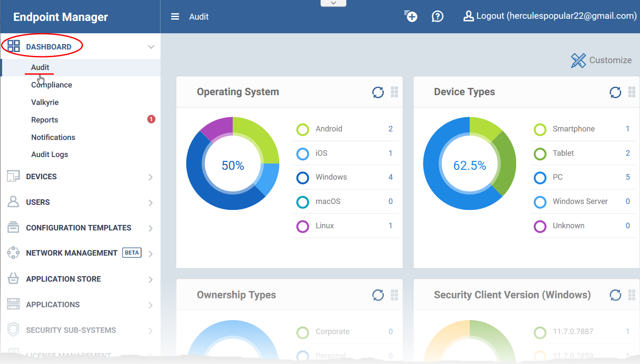Open the hamburger navigation menu

(175, 16)
